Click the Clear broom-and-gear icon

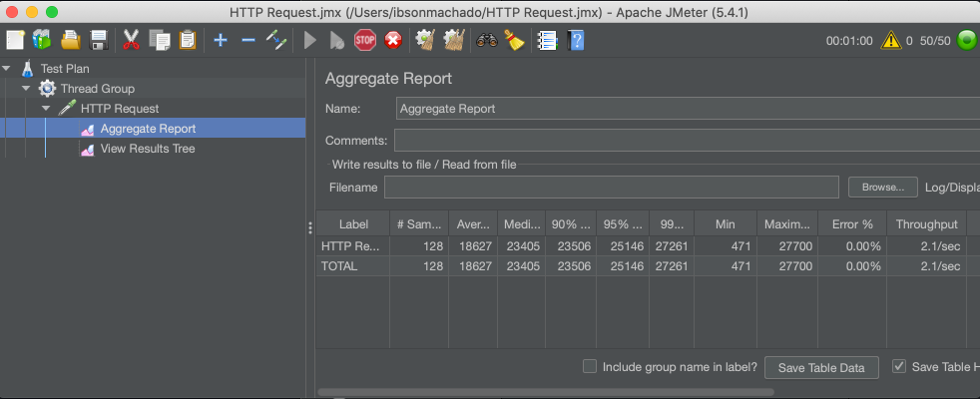[x=425, y=41]
